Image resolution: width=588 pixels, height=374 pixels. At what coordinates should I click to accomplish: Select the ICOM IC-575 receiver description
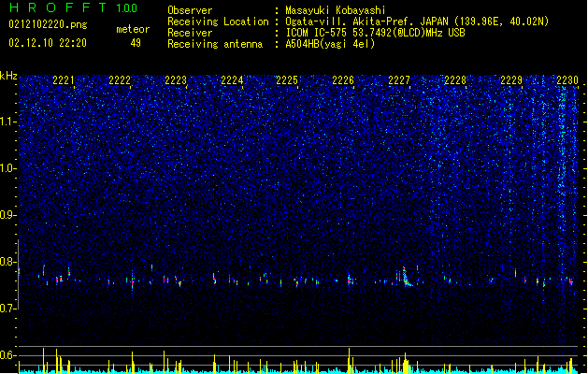[376, 33]
